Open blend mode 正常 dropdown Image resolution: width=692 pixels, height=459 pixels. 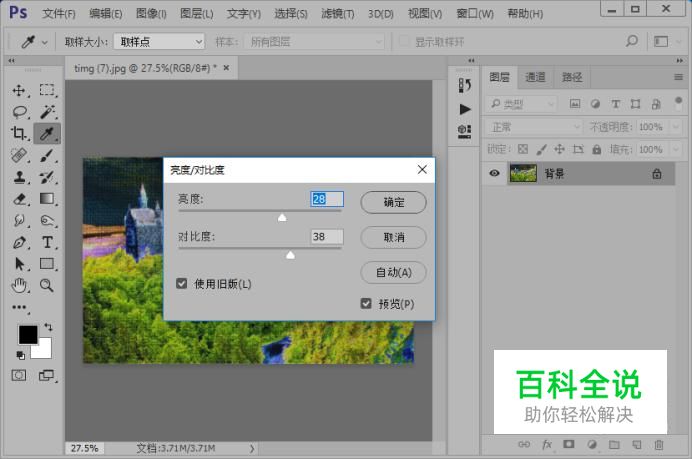pos(534,127)
